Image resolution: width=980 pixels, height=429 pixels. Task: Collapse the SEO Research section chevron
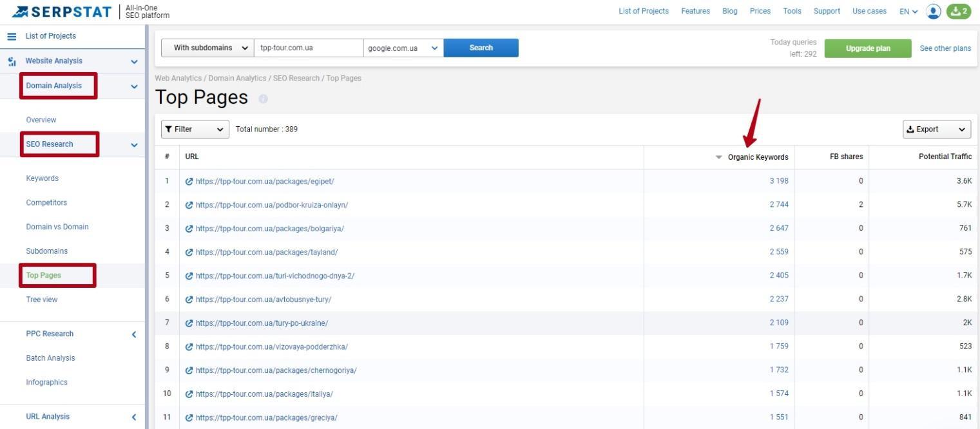[134, 145]
